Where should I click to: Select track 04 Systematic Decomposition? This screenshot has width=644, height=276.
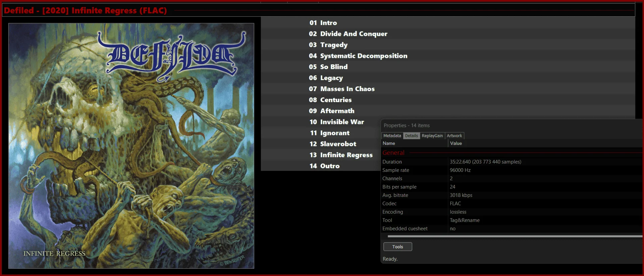(448, 56)
